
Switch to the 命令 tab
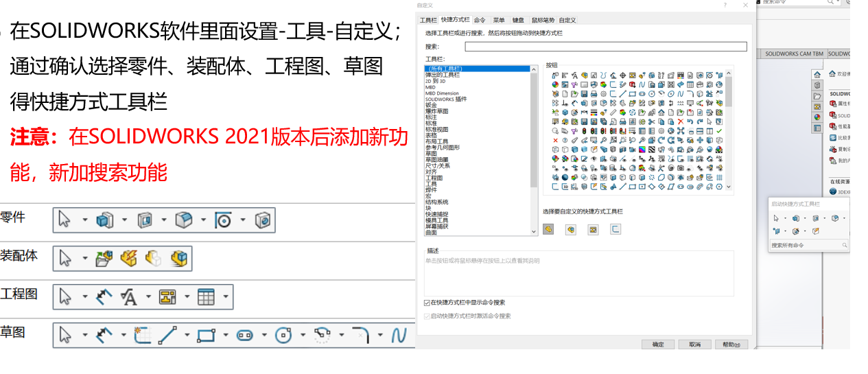tap(480, 21)
